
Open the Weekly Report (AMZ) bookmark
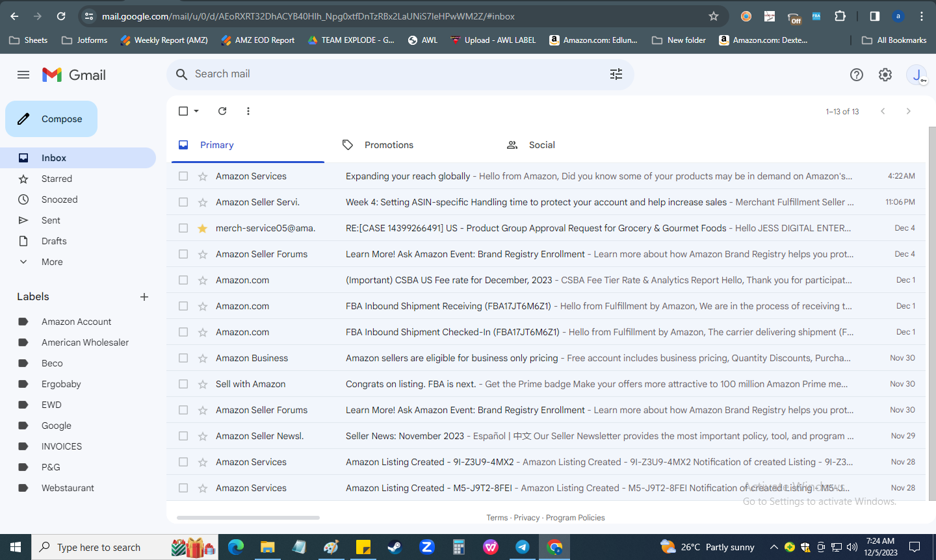click(x=164, y=40)
